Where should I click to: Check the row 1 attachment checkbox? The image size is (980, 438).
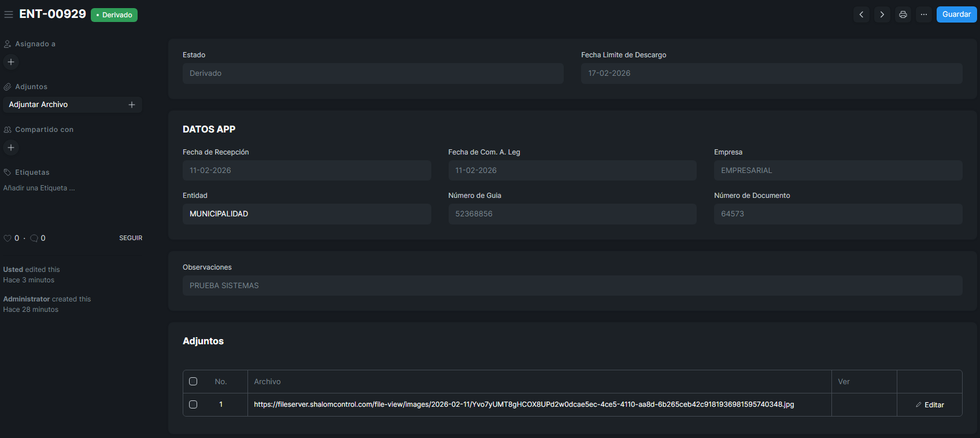193,404
